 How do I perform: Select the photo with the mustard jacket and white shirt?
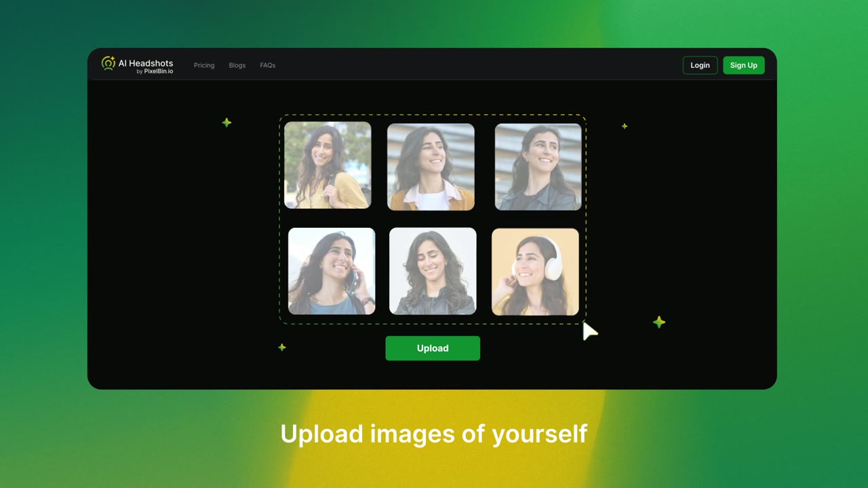(431, 167)
